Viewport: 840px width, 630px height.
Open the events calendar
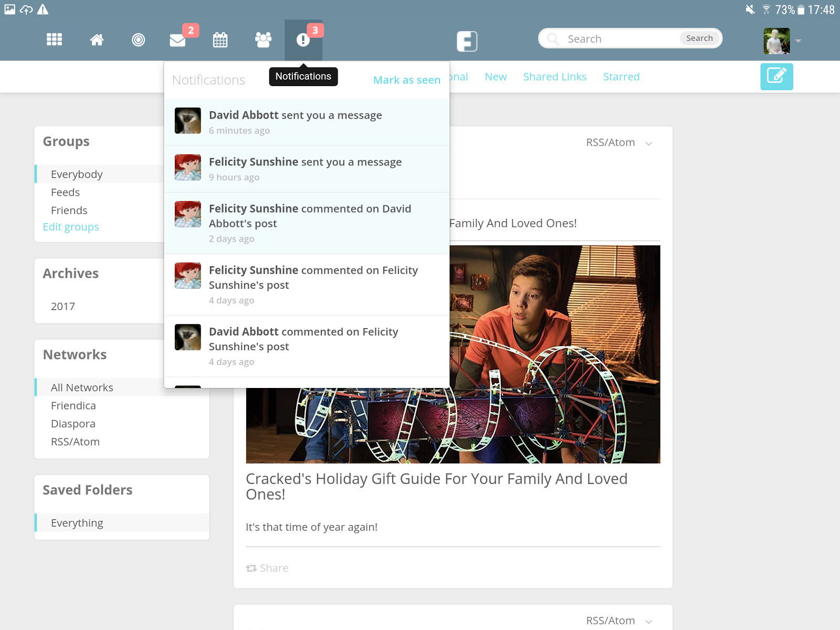[x=220, y=39]
